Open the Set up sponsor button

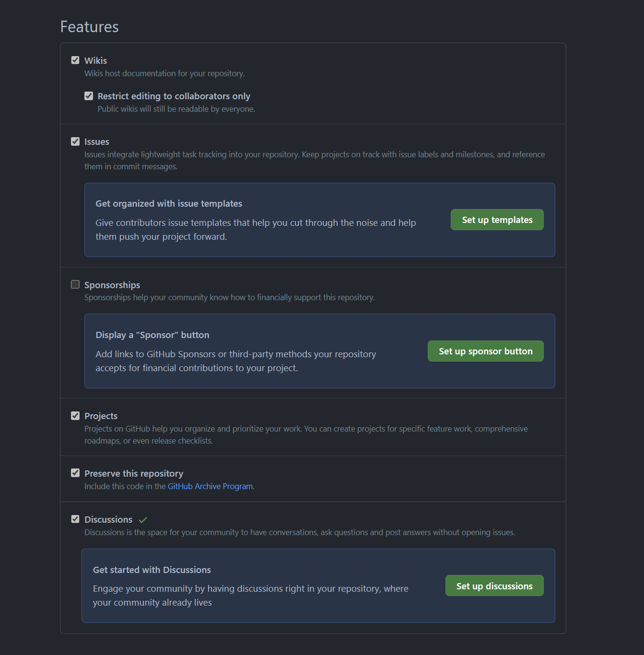pyautogui.click(x=486, y=351)
